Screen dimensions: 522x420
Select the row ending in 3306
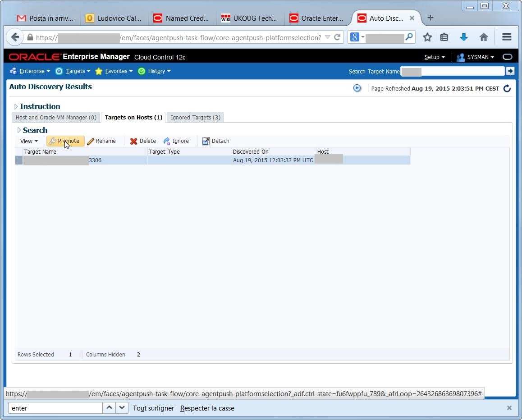[213, 160]
